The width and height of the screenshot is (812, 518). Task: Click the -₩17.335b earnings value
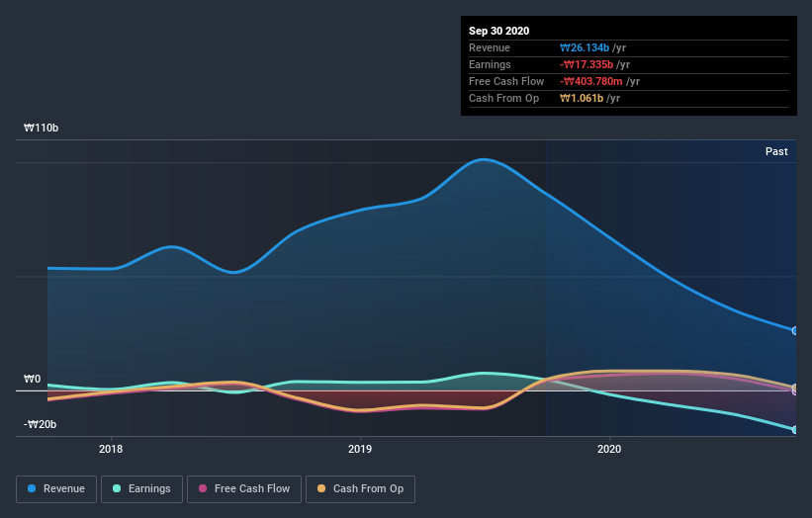586,64
